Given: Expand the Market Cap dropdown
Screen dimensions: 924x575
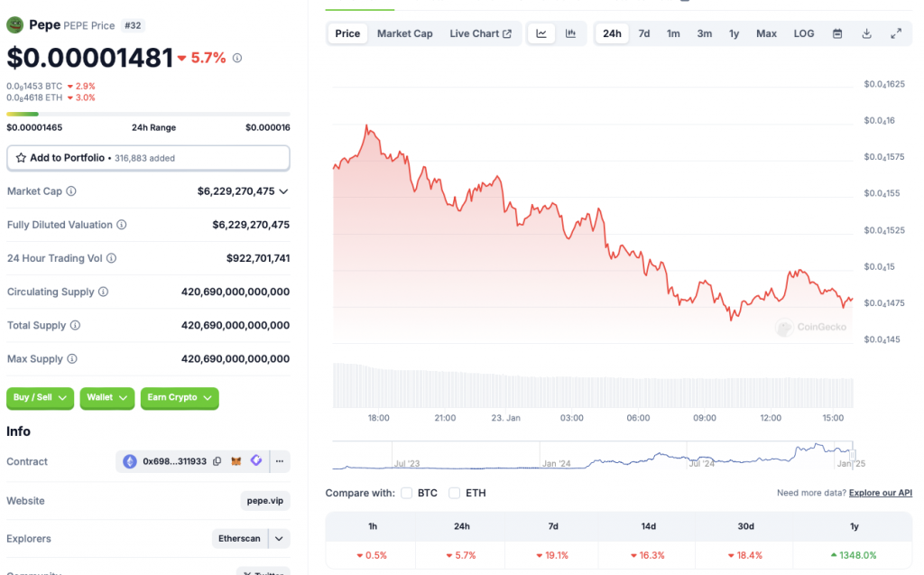Looking at the screenshot, I should click(283, 190).
